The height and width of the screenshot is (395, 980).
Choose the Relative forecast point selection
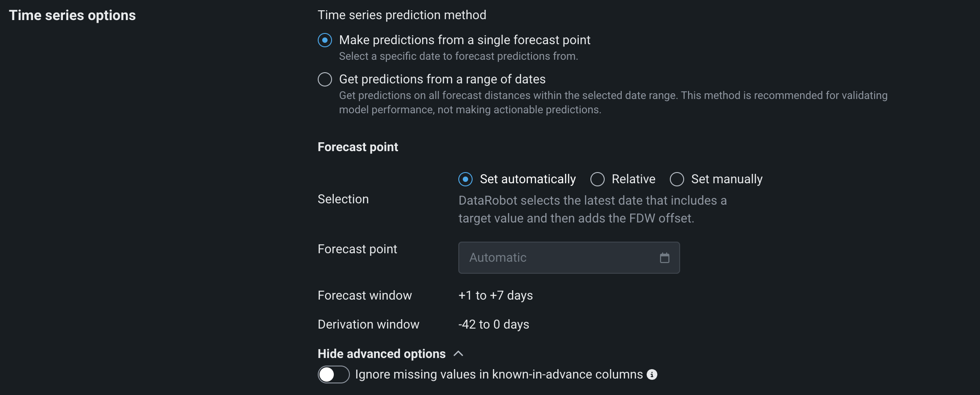(598, 179)
